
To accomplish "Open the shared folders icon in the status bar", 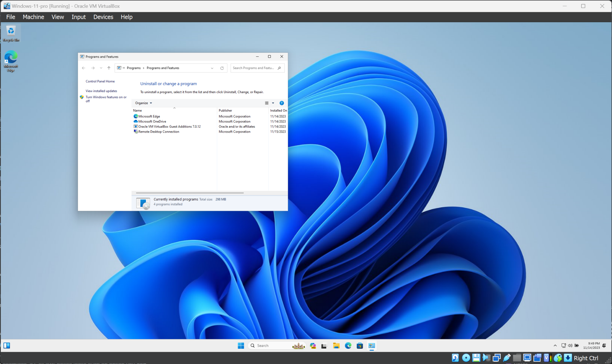I will point(517,358).
